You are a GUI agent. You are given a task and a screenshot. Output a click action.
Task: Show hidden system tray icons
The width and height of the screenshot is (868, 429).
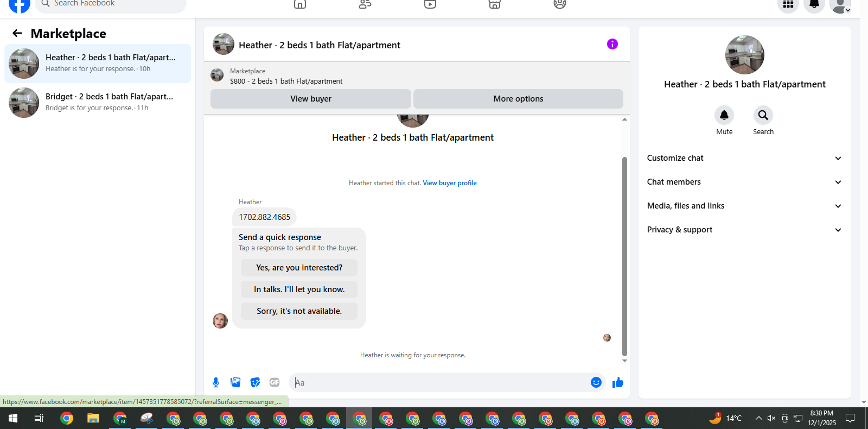point(758,418)
